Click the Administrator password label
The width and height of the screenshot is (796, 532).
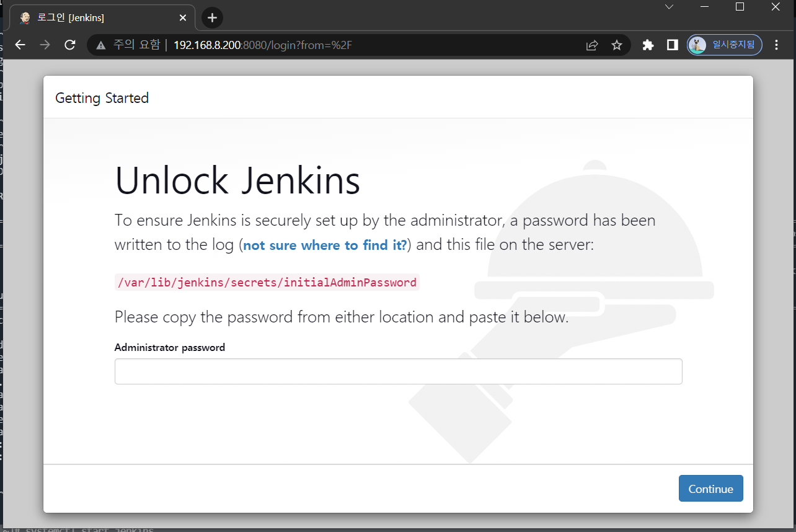click(170, 348)
